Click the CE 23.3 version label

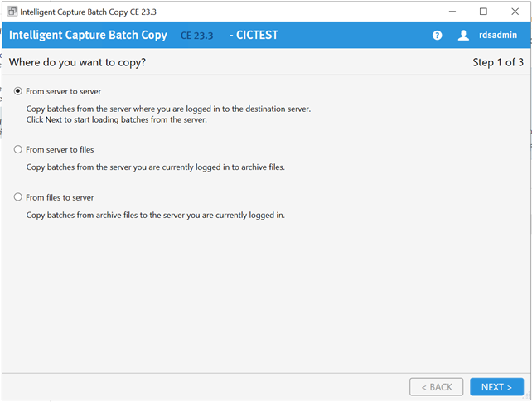(x=196, y=36)
